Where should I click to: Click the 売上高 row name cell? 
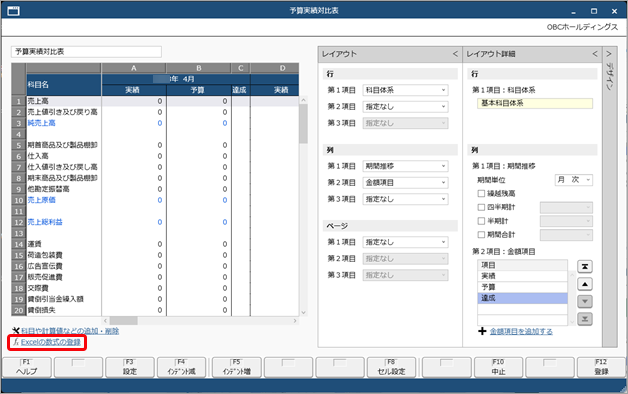64,101
